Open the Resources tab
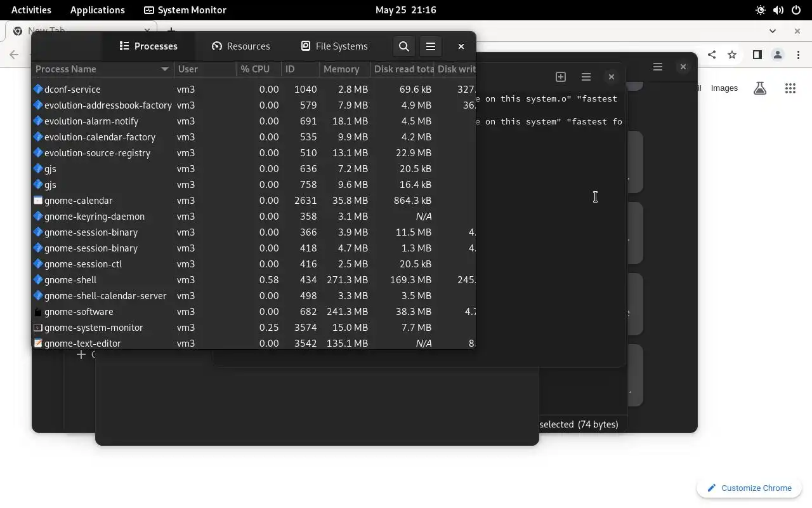This screenshot has width=812, height=508. coord(241,46)
